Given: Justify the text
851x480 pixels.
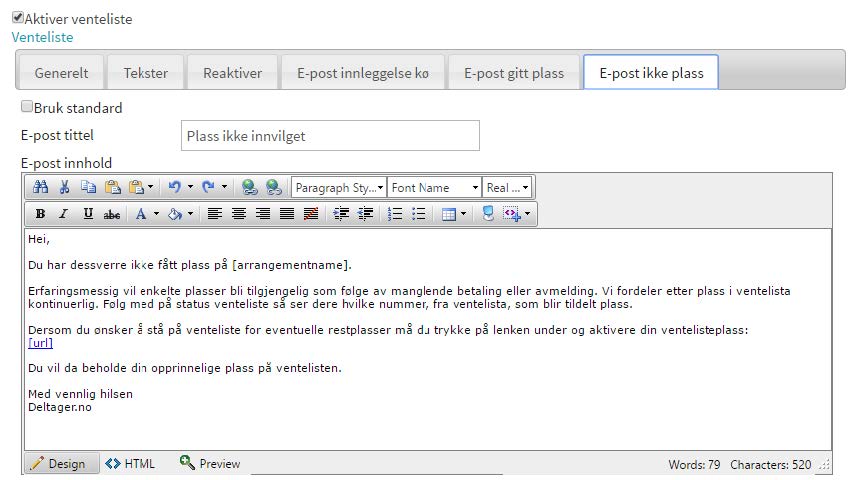Looking at the screenshot, I should click(x=287, y=214).
